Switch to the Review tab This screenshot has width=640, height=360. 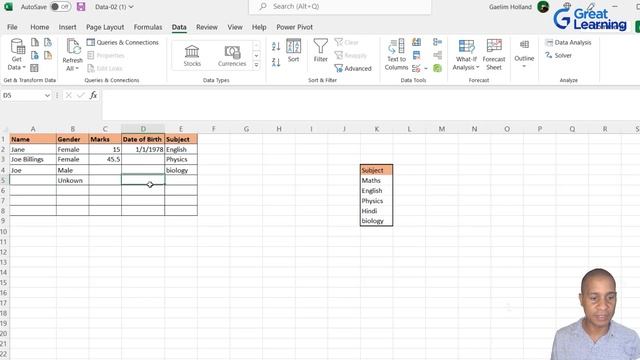(x=207, y=27)
